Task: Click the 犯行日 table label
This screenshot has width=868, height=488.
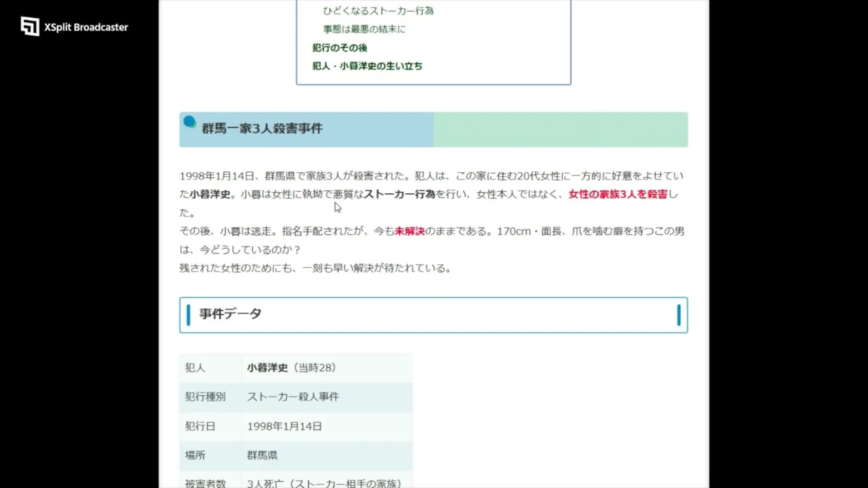Action: (x=211, y=426)
